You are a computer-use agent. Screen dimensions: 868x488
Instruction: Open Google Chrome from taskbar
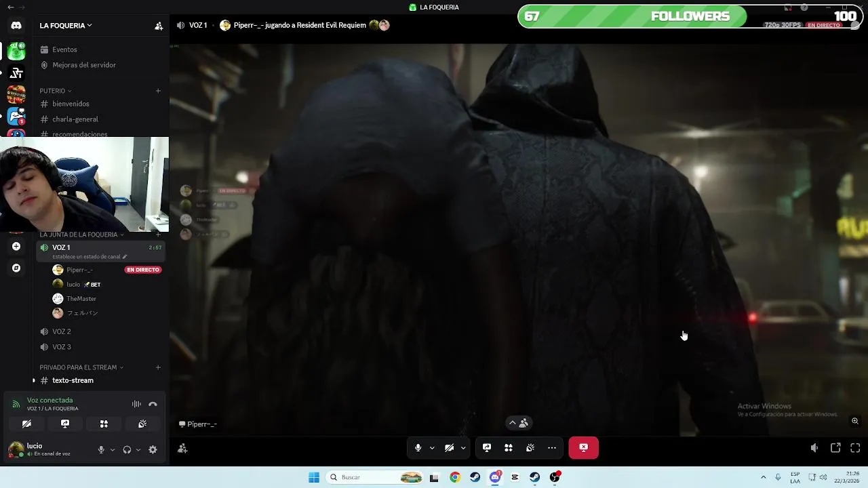tap(455, 477)
